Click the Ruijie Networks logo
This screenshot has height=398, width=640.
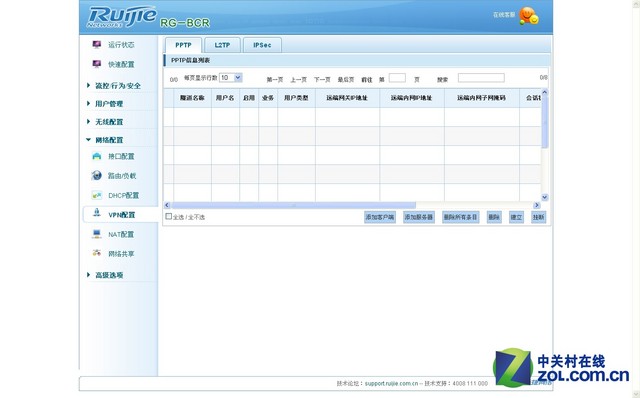click(x=122, y=17)
